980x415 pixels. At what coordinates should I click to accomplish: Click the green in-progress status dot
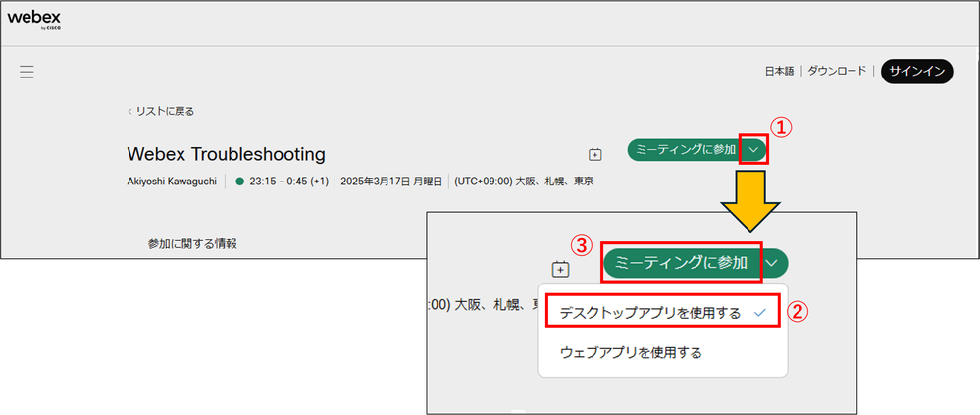tap(240, 182)
